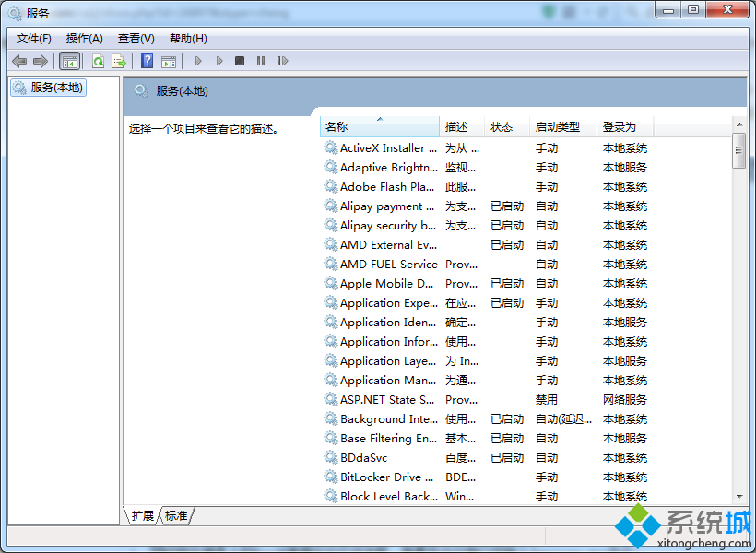Open Help via blue question mark icon
This screenshot has height=553, width=756.
pos(147,61)
